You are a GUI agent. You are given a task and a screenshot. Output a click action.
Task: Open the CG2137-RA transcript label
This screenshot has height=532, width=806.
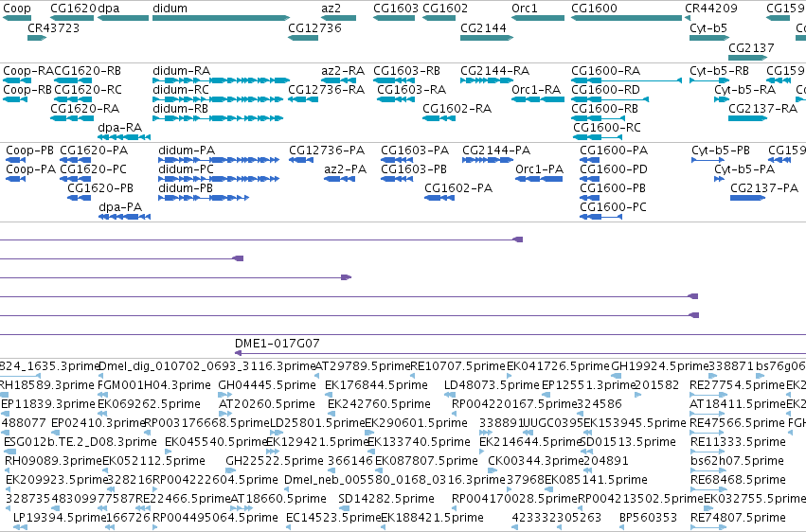(x=762, y=109)
